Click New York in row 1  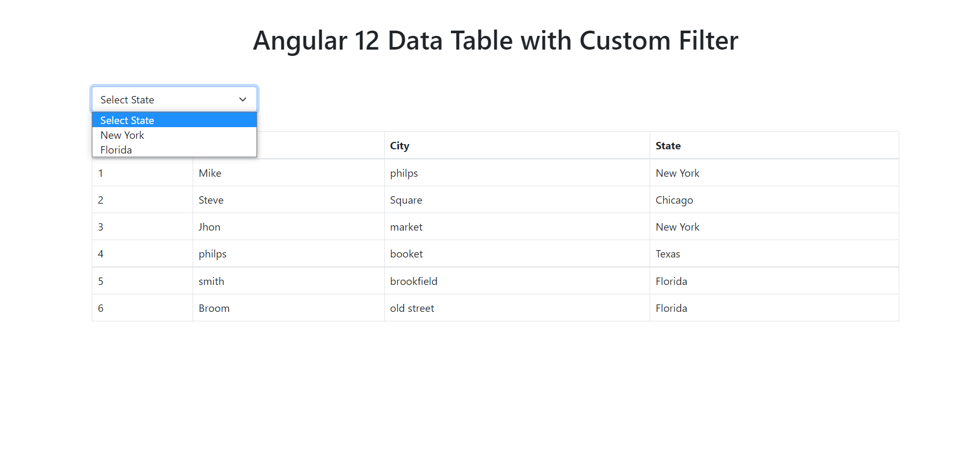point(677,173)
